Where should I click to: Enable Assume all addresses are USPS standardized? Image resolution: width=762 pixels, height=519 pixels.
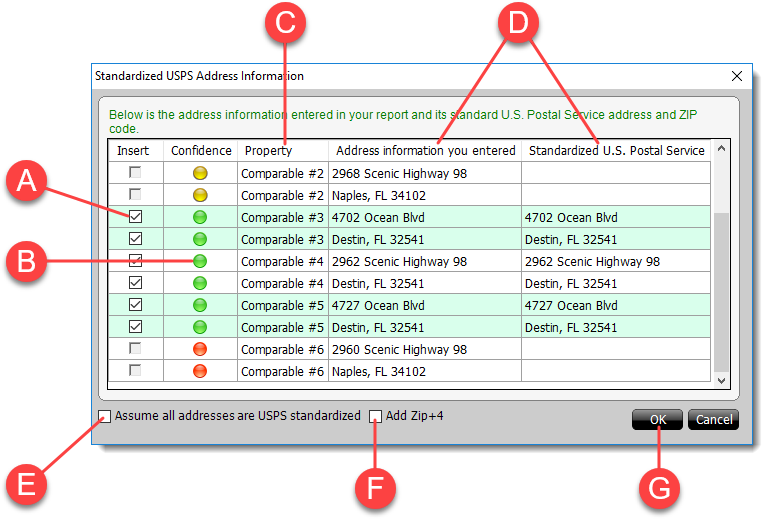click(x=105, y=416)
